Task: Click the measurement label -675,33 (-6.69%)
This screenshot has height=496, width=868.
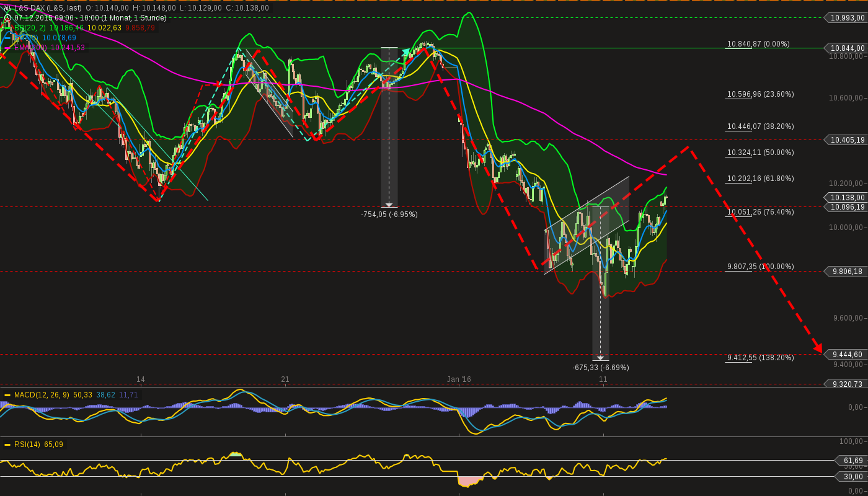Action: pos(601,368)
